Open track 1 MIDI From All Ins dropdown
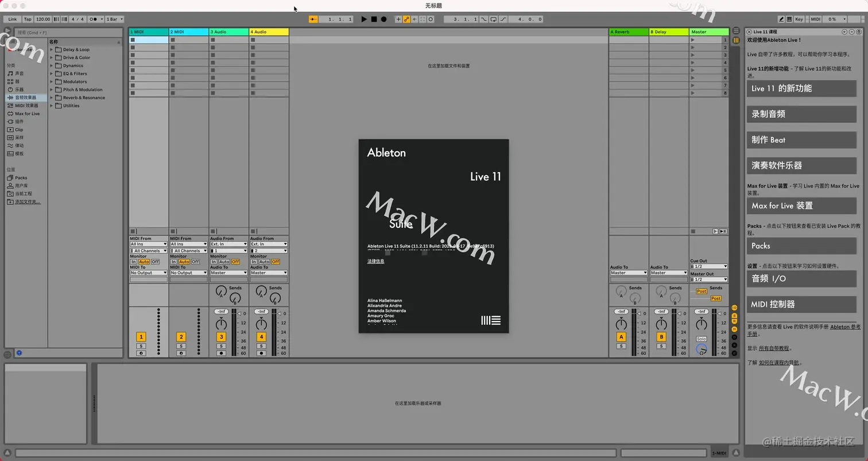 (149, 244)
